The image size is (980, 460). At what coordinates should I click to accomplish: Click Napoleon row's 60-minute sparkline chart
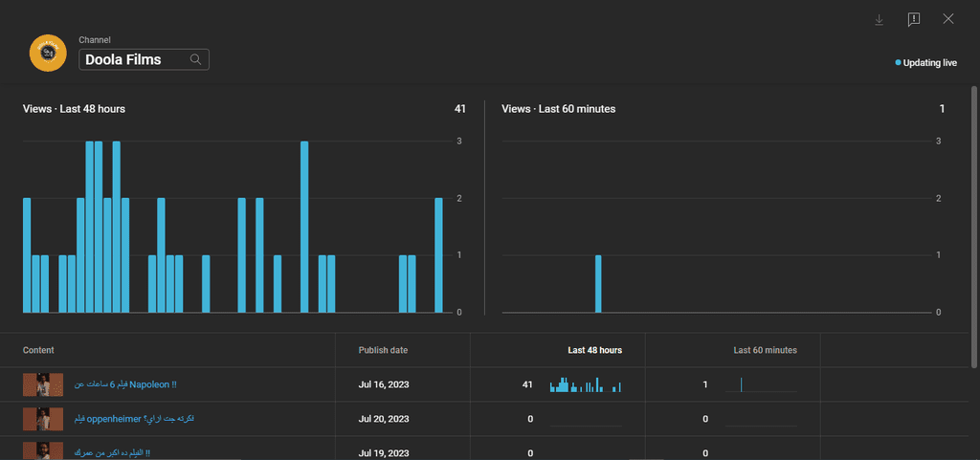(x=761, y=384)
